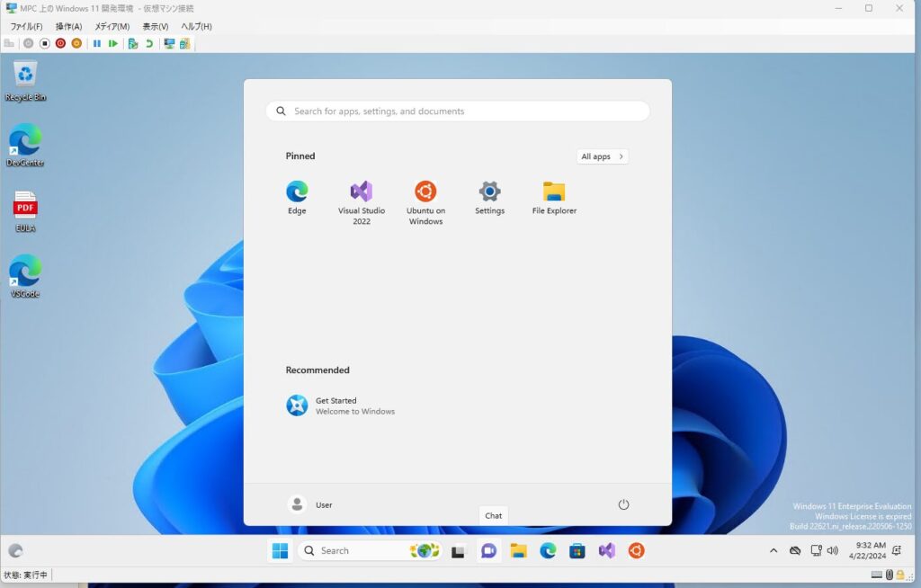Click the network tray icon
Screen dimensions: 921x588
pos(816,551)
